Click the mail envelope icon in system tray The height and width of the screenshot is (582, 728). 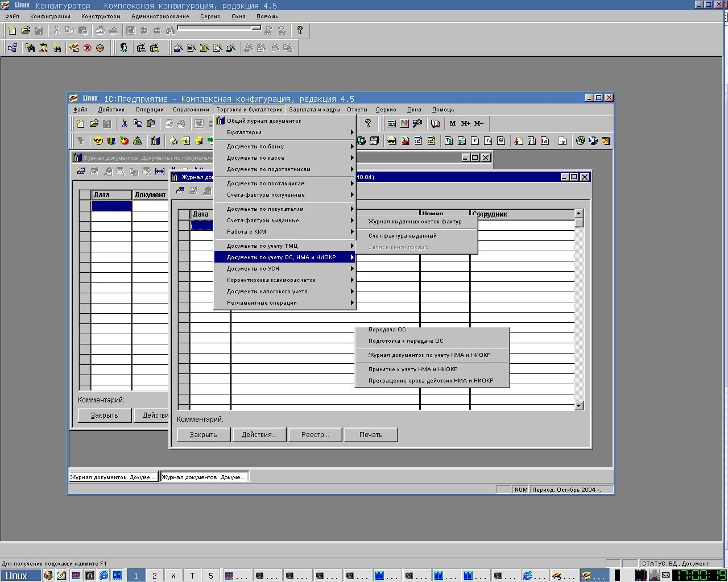(x=665, y=575)
